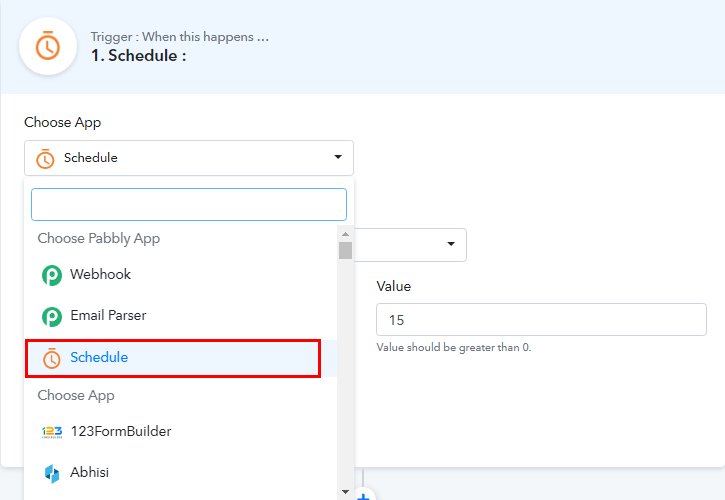The width and height of the screenshot is (725, 500).
Task: Click scrollbar down arrow in app list
Action: pyautogui.click(x=345, y=492)
